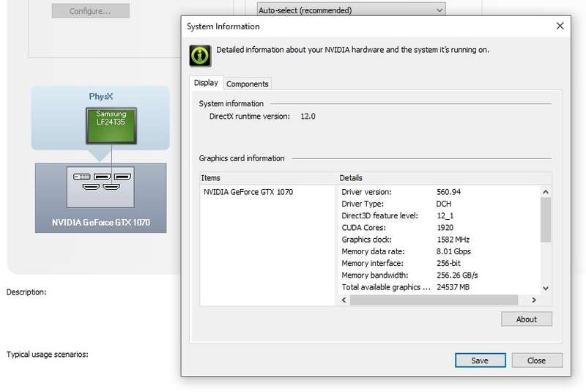Open the Auto-select (recommended) dropdown
The width and height of the screenshot is (586, 392).
[351, 10]
